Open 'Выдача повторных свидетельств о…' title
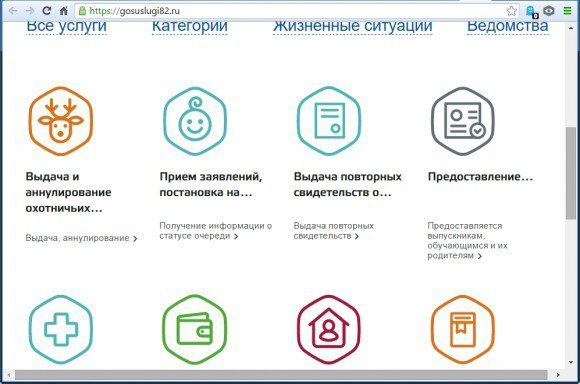 click(347, 184)
